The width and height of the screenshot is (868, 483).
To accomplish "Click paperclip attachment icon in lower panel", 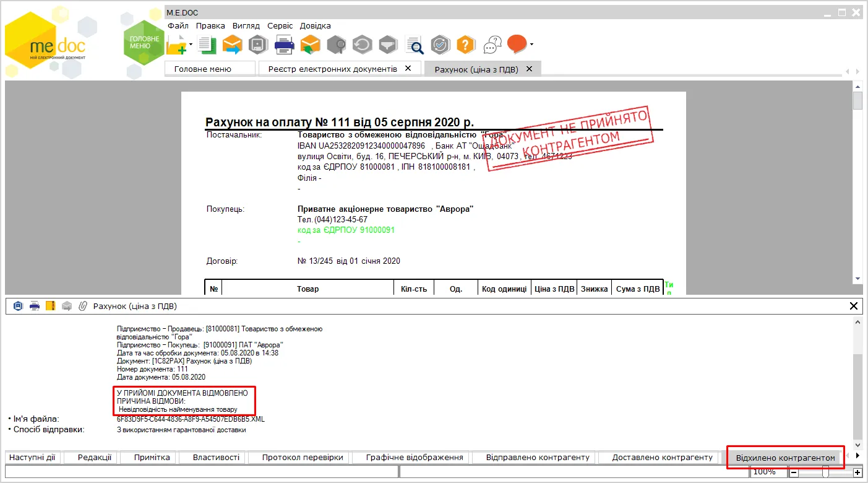I will [82, 306].
